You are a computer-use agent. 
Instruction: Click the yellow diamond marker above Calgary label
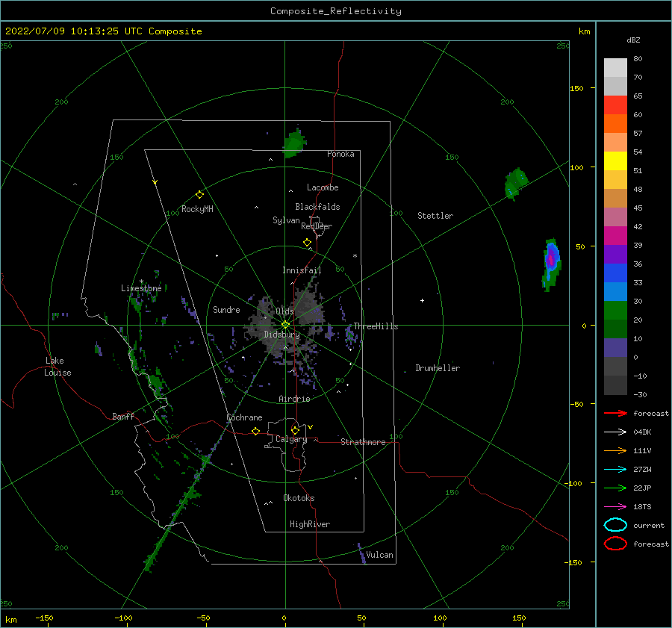click(295, 430)
